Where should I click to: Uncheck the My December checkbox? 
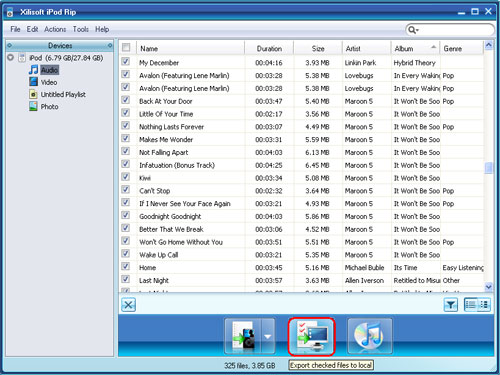pos(125,62)
